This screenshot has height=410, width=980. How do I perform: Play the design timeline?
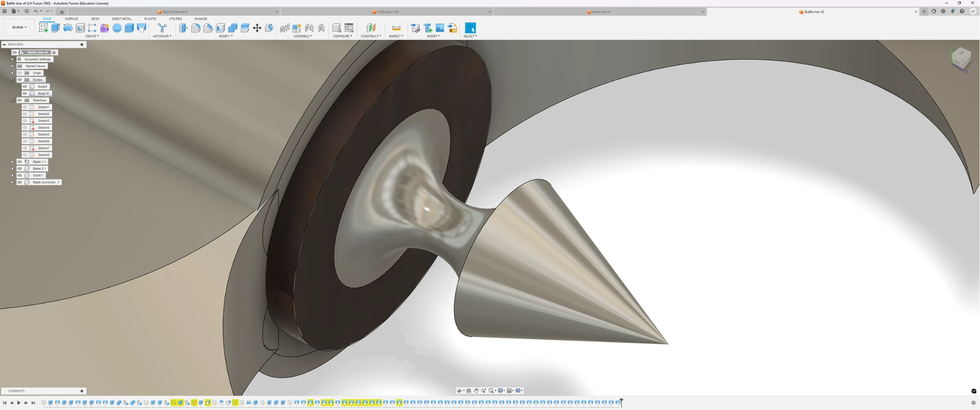(19, 403)
